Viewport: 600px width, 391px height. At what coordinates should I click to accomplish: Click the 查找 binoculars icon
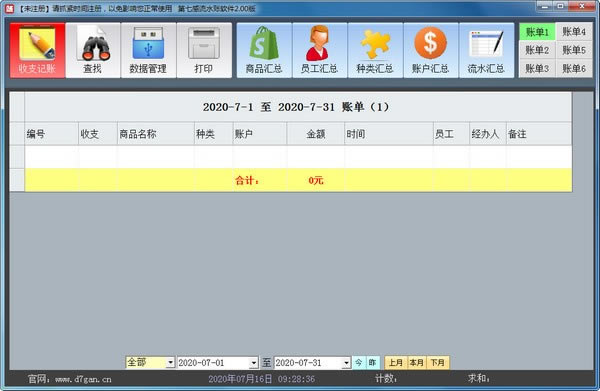pyautogui.click(x=93, y=44)
